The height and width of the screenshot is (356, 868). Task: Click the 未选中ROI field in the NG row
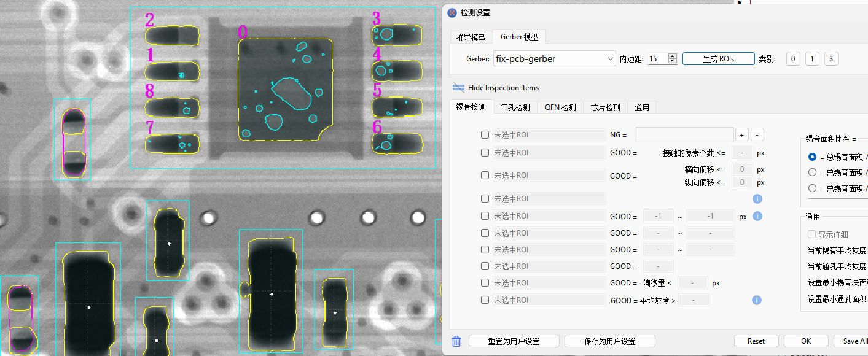(549, 135)
